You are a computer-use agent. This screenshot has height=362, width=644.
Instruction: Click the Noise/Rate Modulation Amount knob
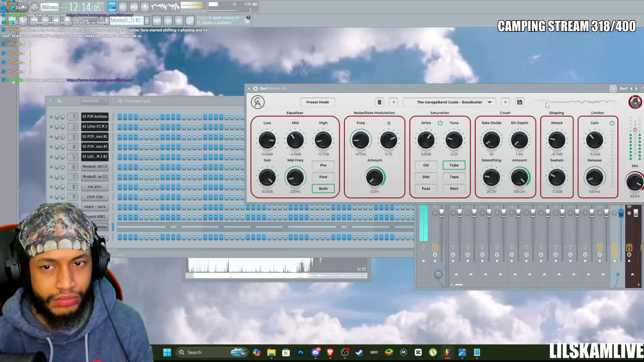(374, 177)
